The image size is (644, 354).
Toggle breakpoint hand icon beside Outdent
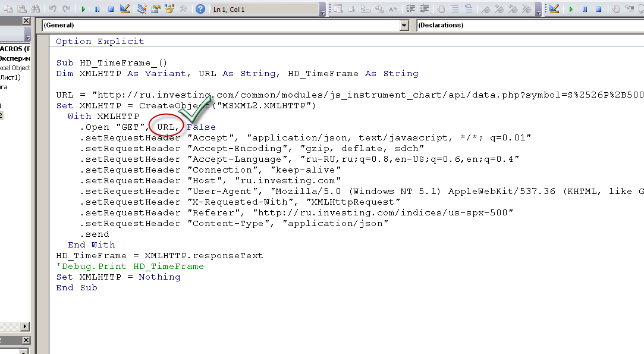pyautogui.click(x=441, y=9)
